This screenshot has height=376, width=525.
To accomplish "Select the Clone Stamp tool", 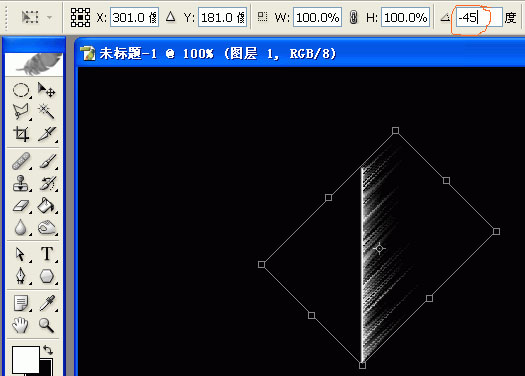I will point(21,183).
